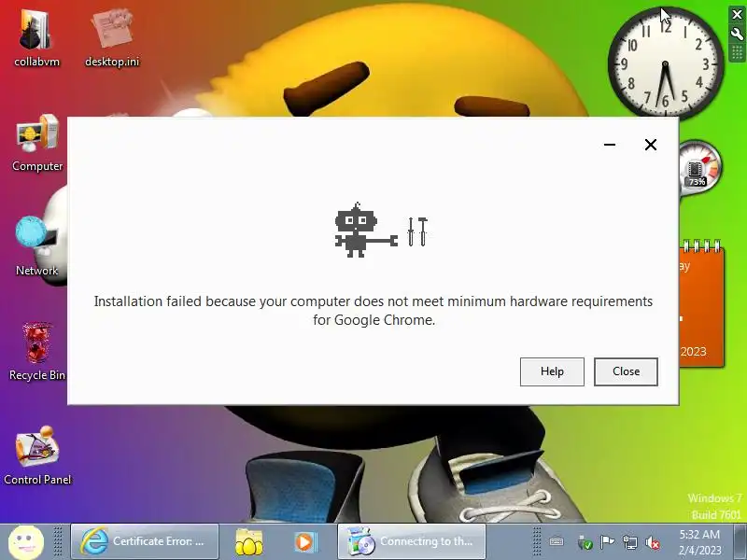The width and height of the screenshot is (747, 560).
Task: Click Close in the Chrome installer dialog
Action: [x=626, y=371]
